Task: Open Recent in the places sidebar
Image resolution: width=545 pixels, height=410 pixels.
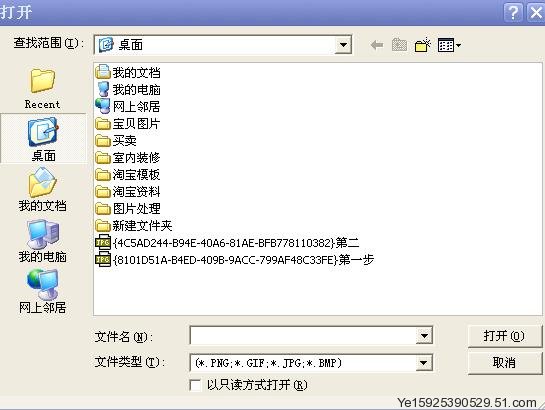Action: point(42,89)
